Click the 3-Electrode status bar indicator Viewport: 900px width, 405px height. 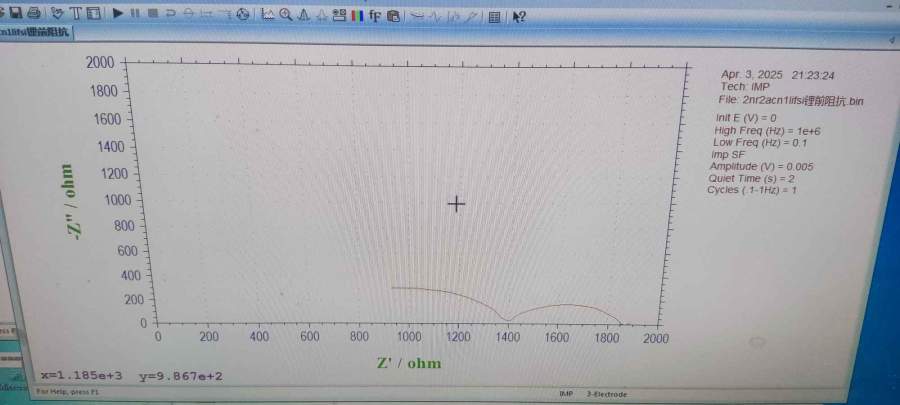point(607,394)
